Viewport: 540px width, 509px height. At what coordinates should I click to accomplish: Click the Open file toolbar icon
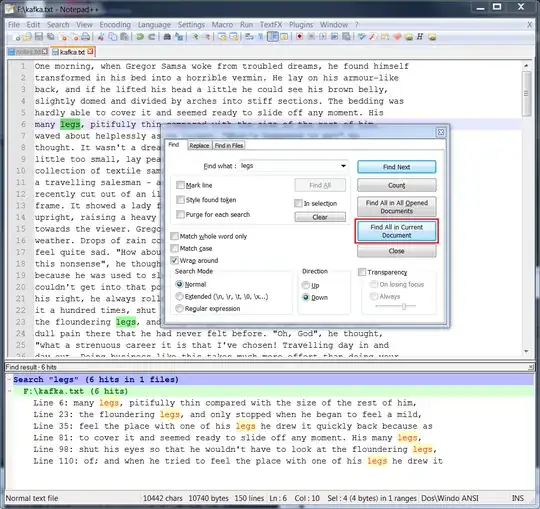(28, 37)
